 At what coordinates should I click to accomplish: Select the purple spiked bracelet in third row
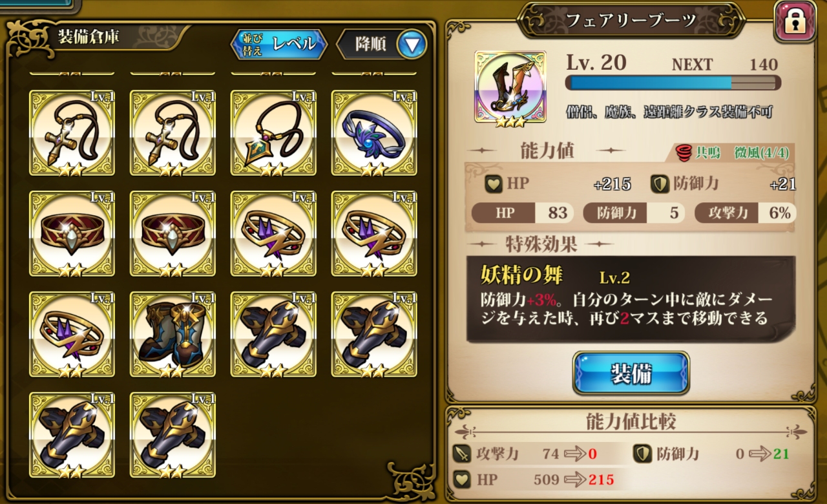[x=72, y=335]
